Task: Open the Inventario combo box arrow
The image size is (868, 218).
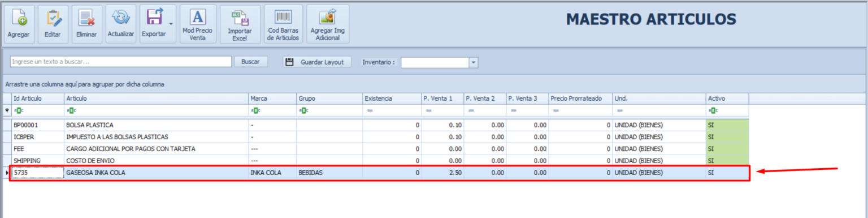Action: (474, 62)
